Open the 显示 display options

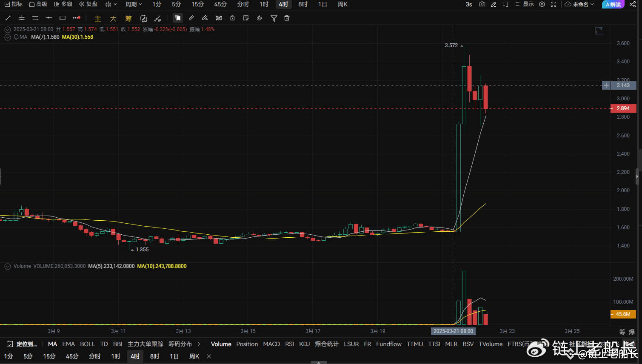point(525,4)
